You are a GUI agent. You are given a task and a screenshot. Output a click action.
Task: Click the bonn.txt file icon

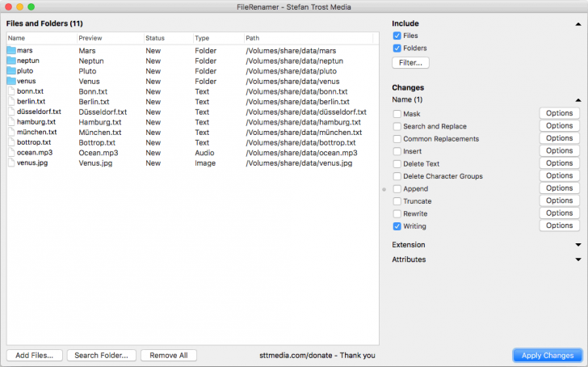click(11, 91)
